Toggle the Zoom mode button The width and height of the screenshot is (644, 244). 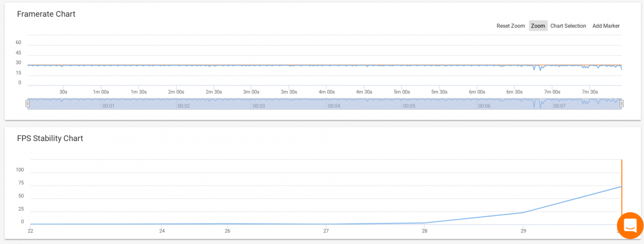pos(538,26)
